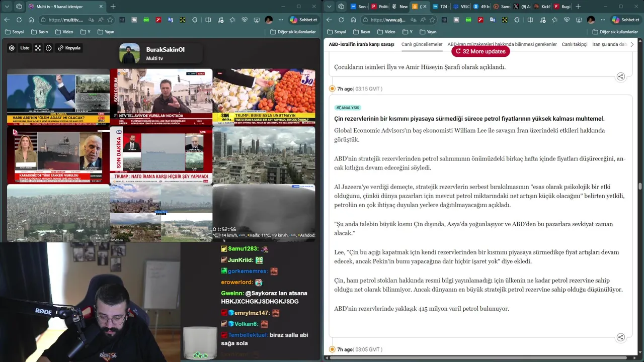Open a new tab in left browser window
This screenshot has height=362, width=644.
[x=113, y=7]
